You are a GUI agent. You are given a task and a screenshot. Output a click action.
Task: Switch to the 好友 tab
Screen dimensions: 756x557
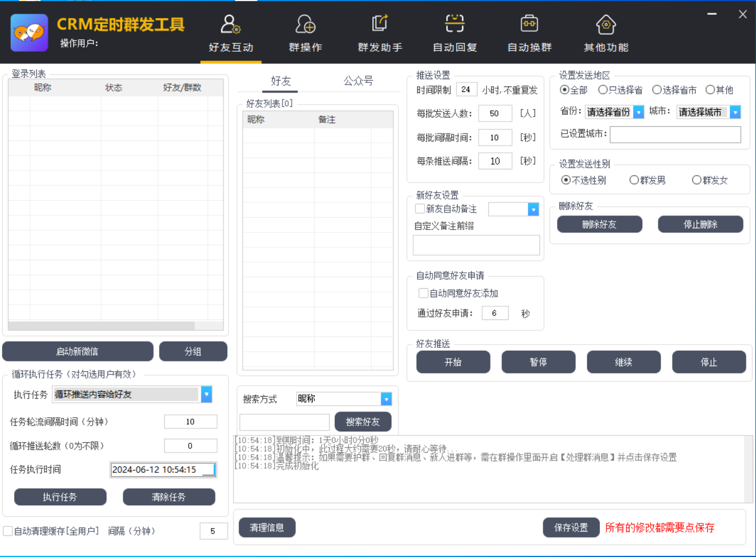pos(280,81)
